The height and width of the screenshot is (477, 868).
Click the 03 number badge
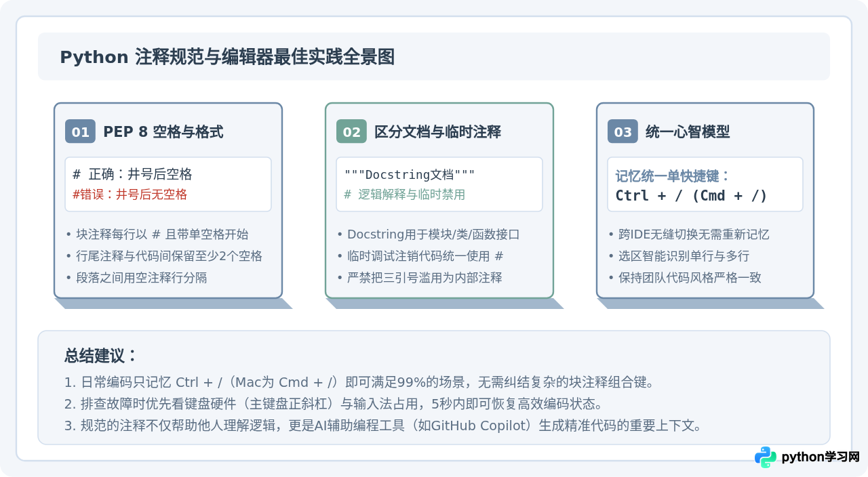[x=623, y=131]
